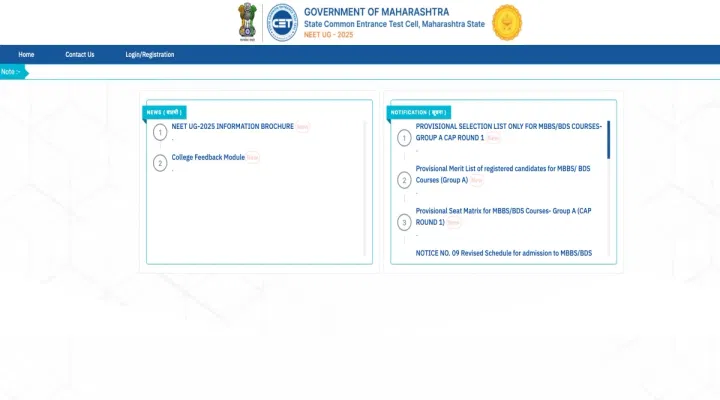Go to the Contact Us page
This screenshot has height=400, width=720.
coord(80,54)
